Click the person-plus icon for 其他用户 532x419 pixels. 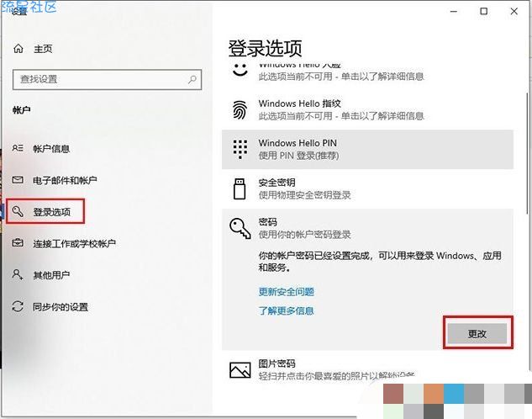pyautogui.click(x=18, y=274)
